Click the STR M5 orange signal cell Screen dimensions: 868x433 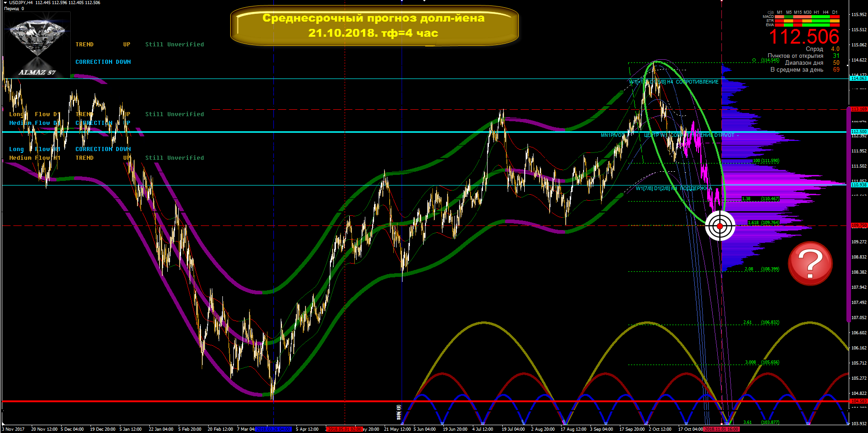click(789, 21)
